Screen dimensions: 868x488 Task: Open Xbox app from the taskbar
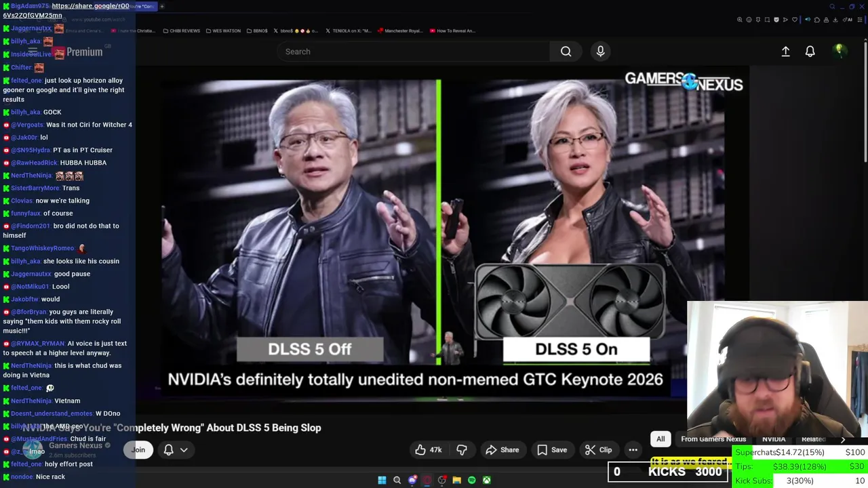pyautogui.click(x=487, y=481)
